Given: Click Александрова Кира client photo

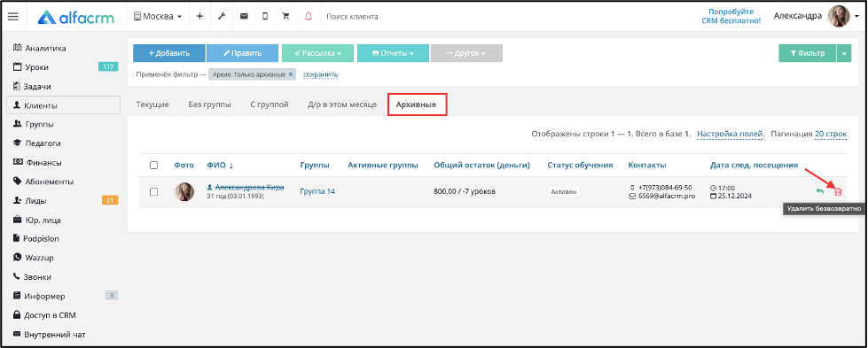Looking at the screenshot, I should point(184,192).
